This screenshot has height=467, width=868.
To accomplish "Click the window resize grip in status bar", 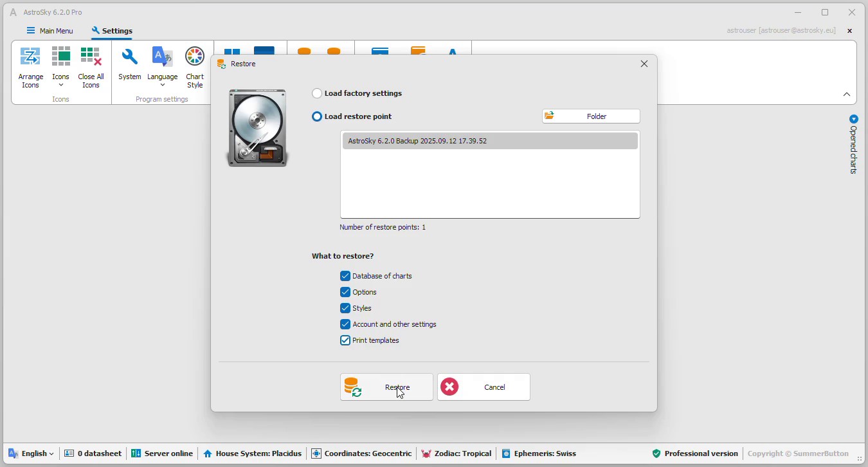I will 859,458.
